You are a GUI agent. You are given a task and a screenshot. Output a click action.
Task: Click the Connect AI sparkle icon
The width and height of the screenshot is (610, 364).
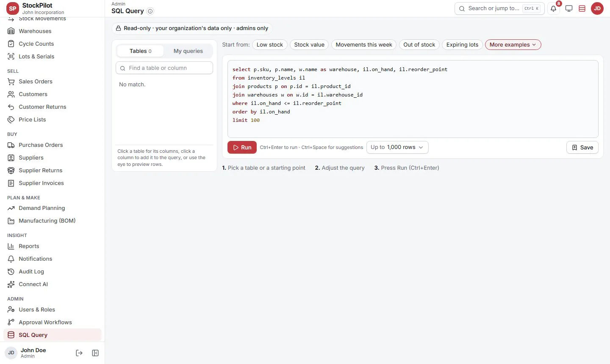(11, 284)
